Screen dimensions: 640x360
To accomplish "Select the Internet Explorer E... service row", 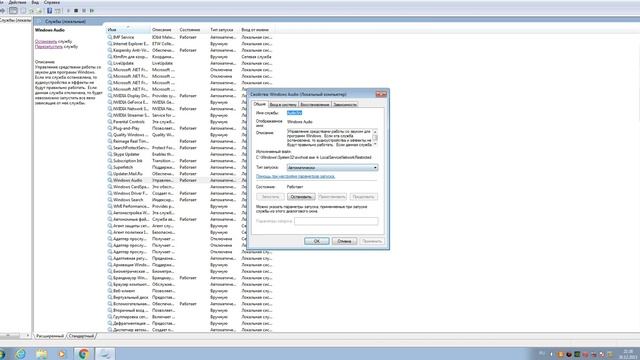I will pyautogui.click(x=190, y=44).
